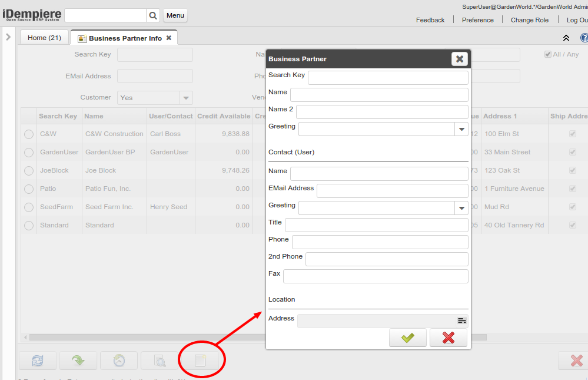Click the search magnifier icon in header
Viewport: 588px width, 380px height.
click(x=153, y=15)
